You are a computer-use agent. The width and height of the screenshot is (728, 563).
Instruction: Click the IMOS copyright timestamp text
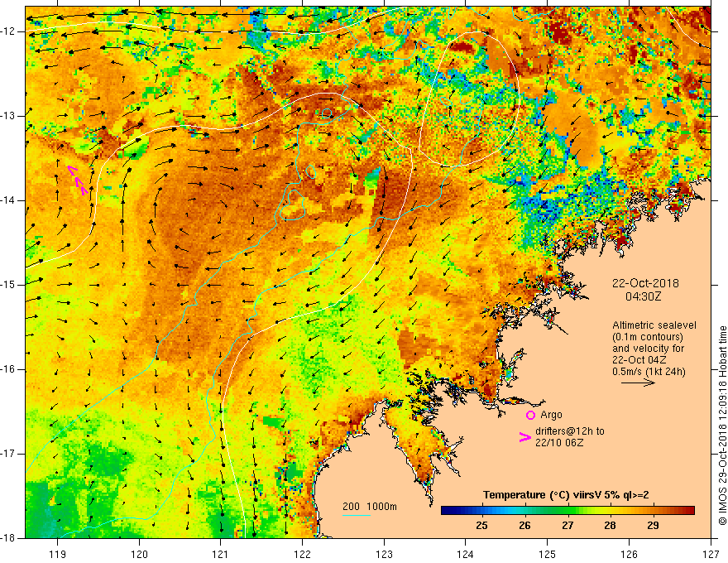point(722,426)
